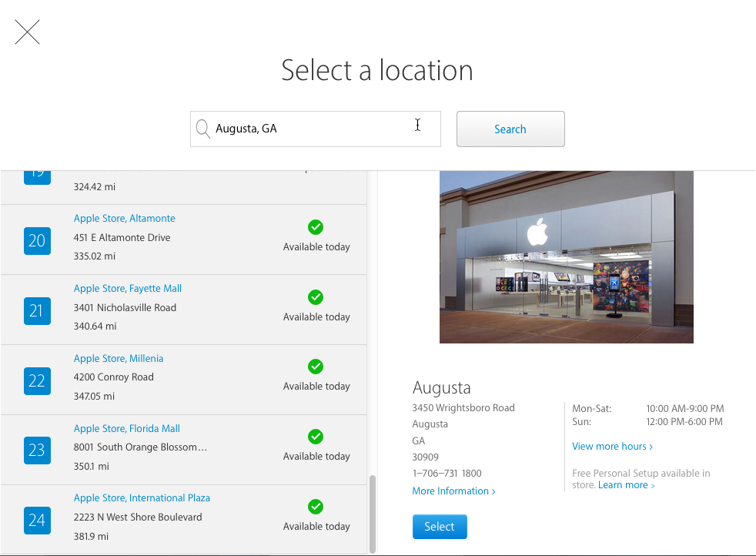Click the 350.1 mi distance
This screenshot has width=756, height=556.
coord(92,467)
